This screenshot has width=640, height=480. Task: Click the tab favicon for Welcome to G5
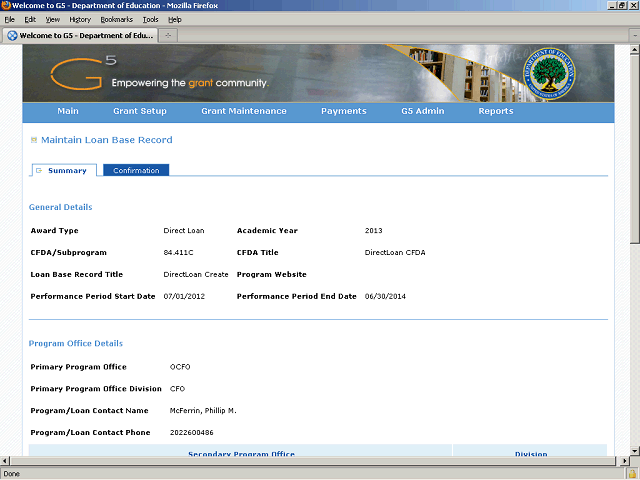(12, 36)
